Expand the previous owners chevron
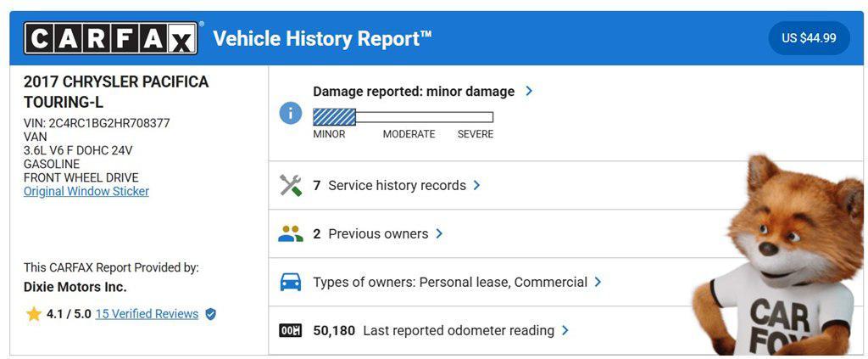The height and width of the screenshot is (359, 868). coord(439,233)
